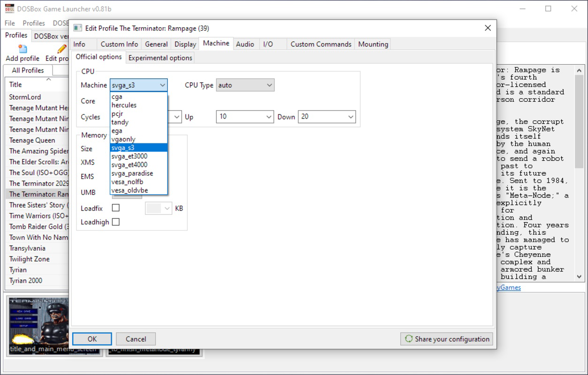The image size is (588, 375).
Task: Choose vesa_oldvbe from the machine list
Action: click(138, 190)
